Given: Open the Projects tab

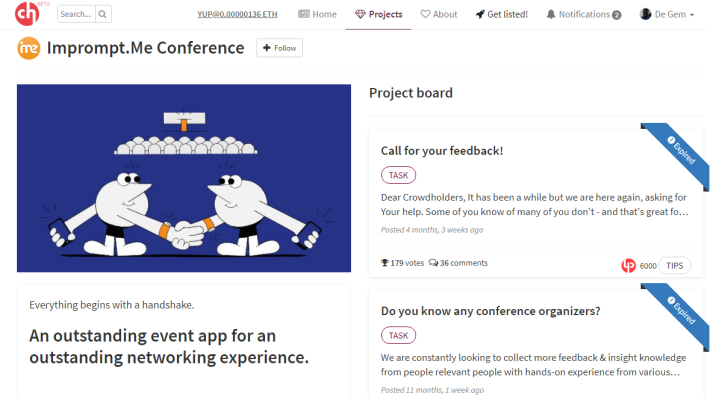Looking at the screenshot, I should point(379,14).
